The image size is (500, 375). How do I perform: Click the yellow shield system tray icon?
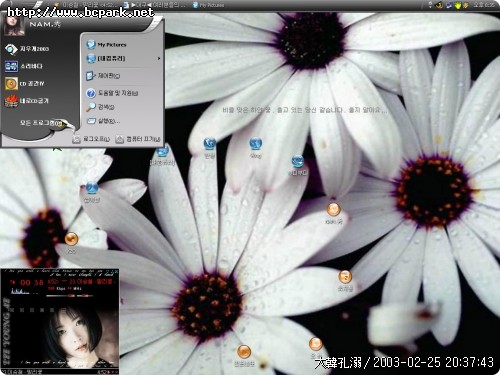click(458, 5)
